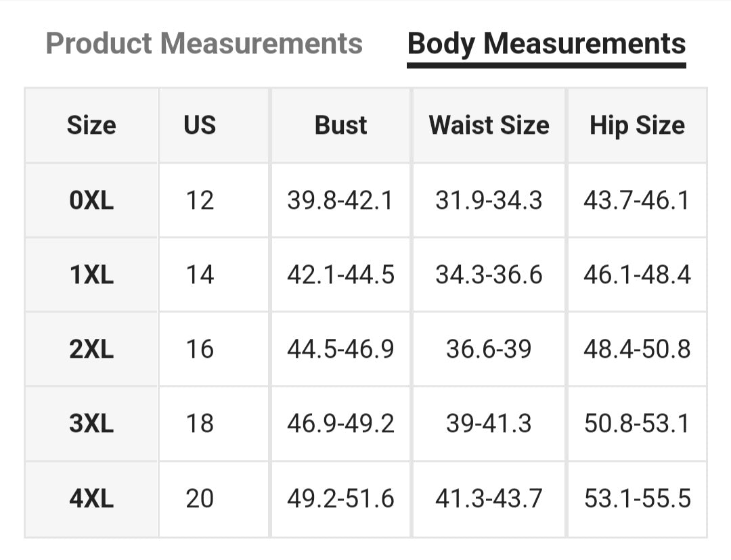731x560 pixels.
Task: Click the Waist Size column header
Action: (489, 125)
